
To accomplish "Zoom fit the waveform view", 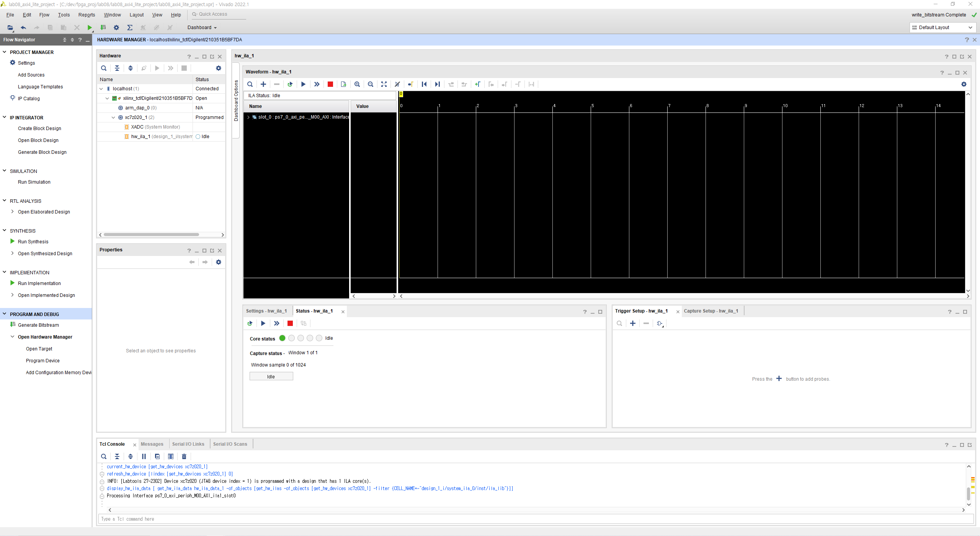I will click(384, 84).
